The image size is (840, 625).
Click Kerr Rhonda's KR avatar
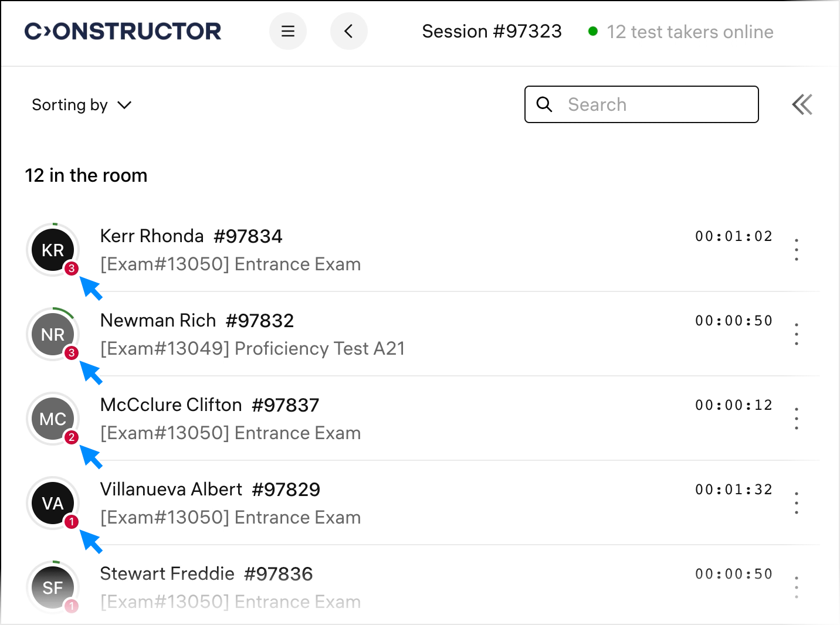(52, 249)
